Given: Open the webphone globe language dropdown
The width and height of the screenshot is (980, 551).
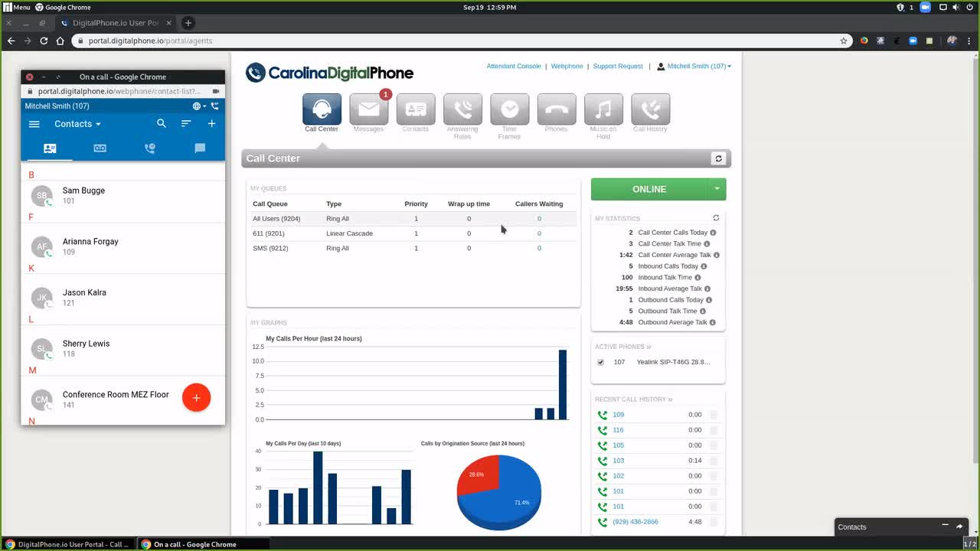Looking at the screenshot, I should point(199,106).
